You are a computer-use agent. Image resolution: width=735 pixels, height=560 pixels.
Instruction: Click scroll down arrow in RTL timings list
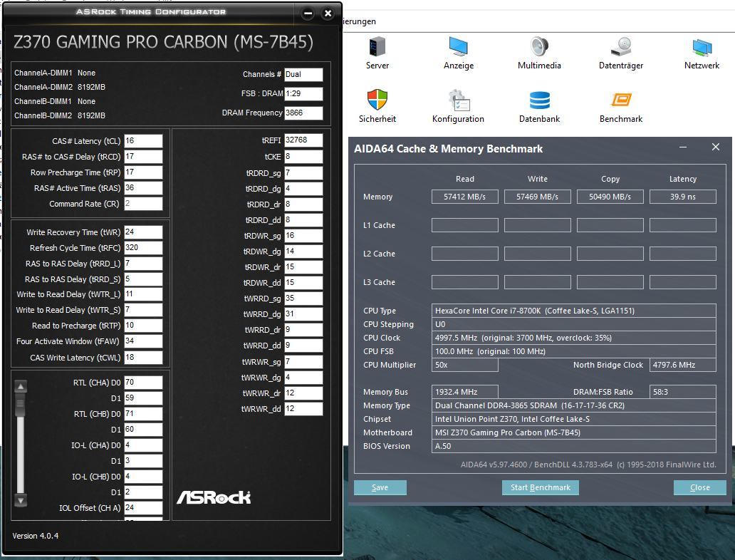pyautogui.click(x=21, y=500)
